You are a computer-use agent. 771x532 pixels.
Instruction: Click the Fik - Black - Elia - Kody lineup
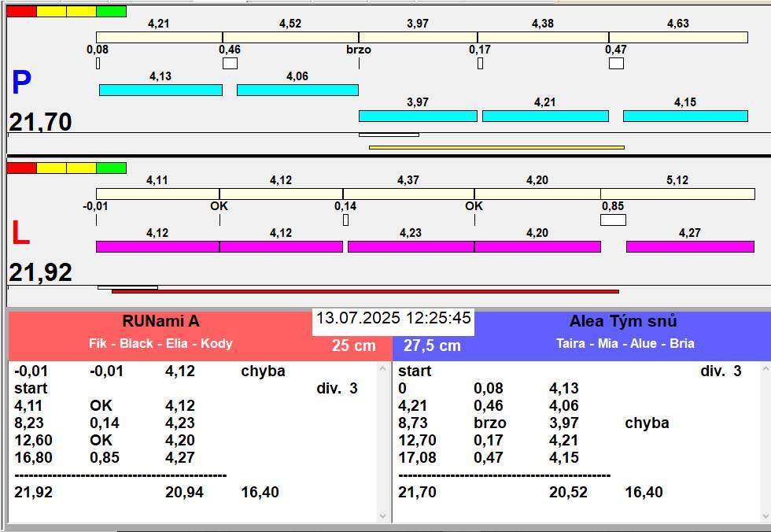[x=160, y=343]
